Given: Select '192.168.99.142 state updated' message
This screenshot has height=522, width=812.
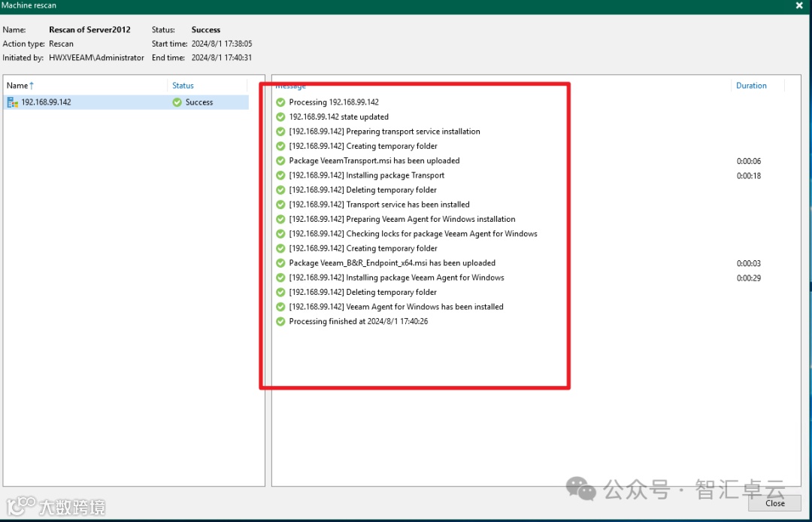Looking at the screenshot, I should click(338, 117).
